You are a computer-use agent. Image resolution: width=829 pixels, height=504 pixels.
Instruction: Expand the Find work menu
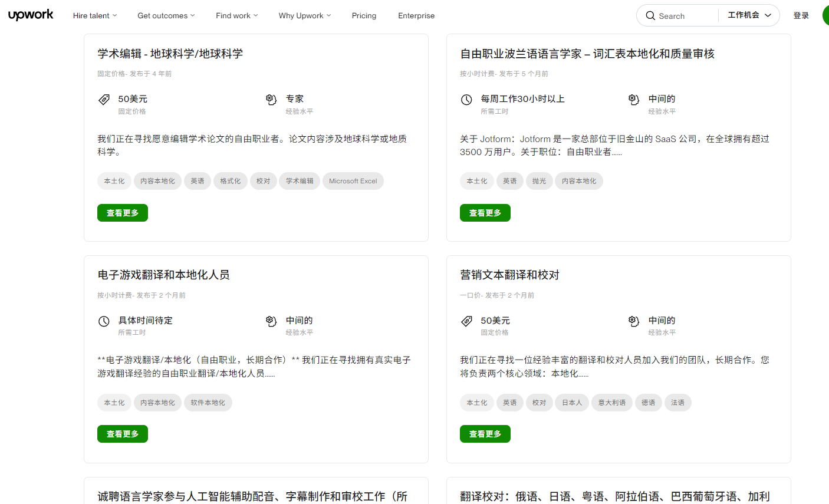(237, 16)
